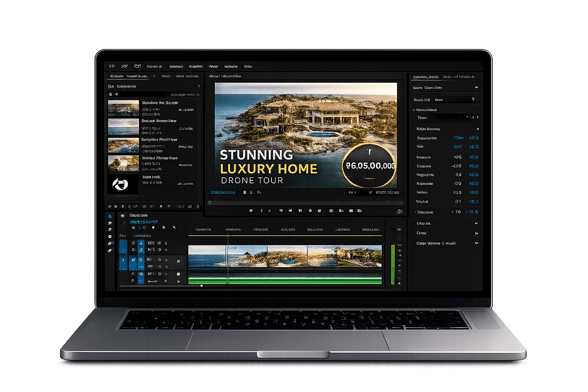Select the cloudy sky over sea clip thumbnail

tap(123, 126)
